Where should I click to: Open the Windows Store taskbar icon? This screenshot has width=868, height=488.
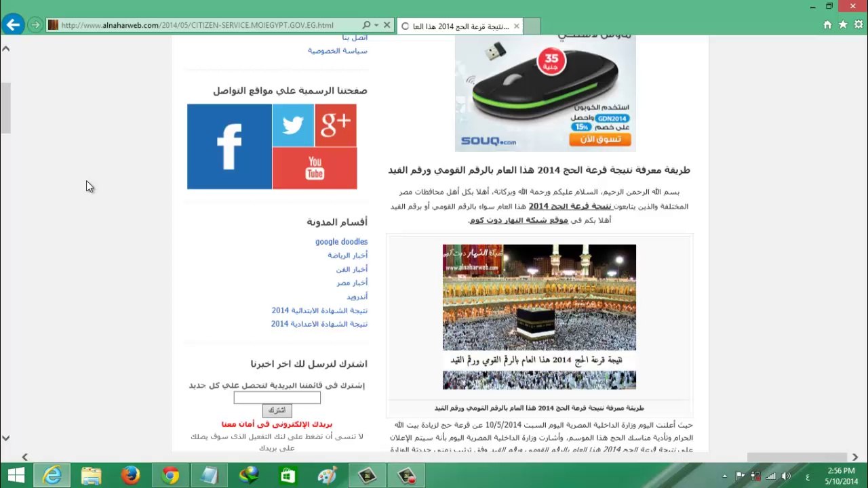tap(288, 475)
